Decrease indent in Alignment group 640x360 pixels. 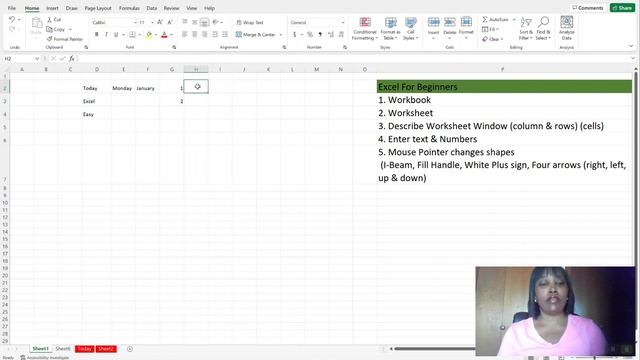tap(215, 35)
